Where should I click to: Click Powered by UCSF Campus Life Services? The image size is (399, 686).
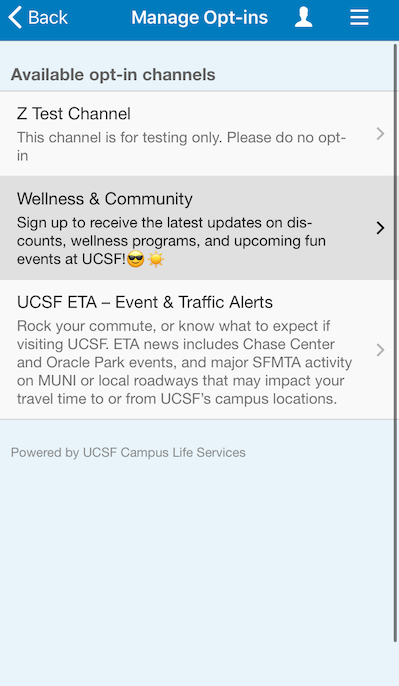tap(128, 452)
